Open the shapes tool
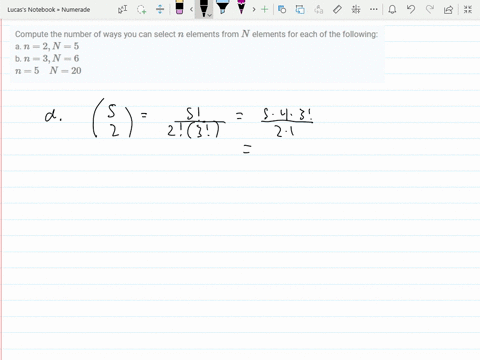 tap(282, 9)
